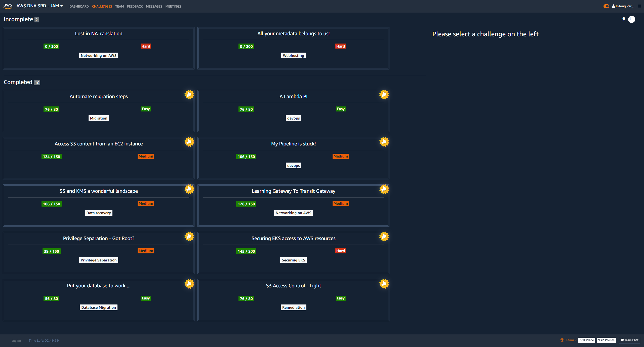Click the Webhosting tag
The image size is (644, 347).
[293, 56]
